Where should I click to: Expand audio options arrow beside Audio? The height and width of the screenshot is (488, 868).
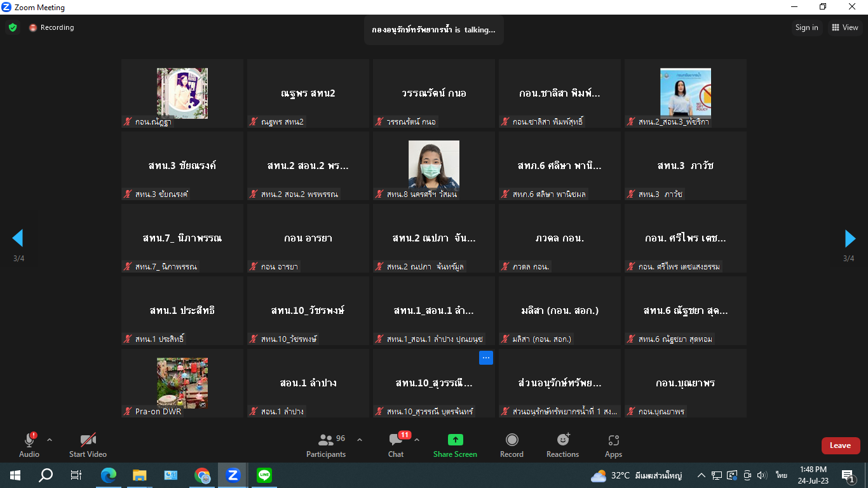[50, 440]
